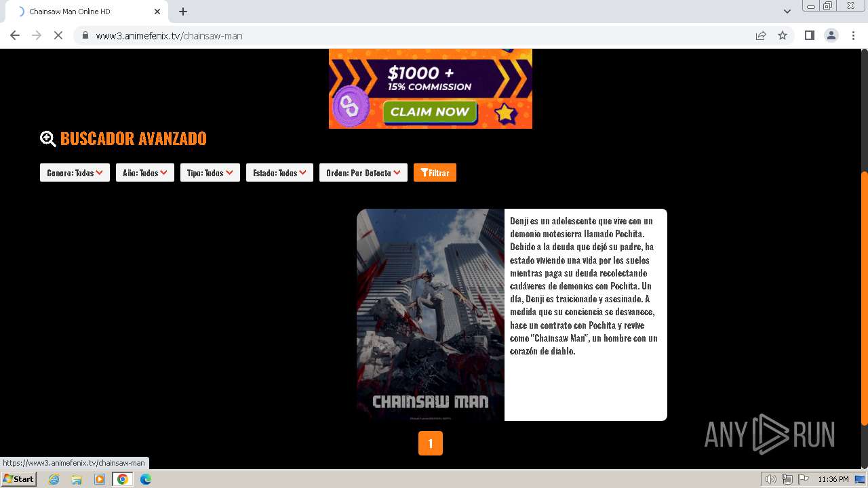Screen dimensions: 868x488
Task: Open the media player taskbar icon
Action: click(x=100, y=479)
